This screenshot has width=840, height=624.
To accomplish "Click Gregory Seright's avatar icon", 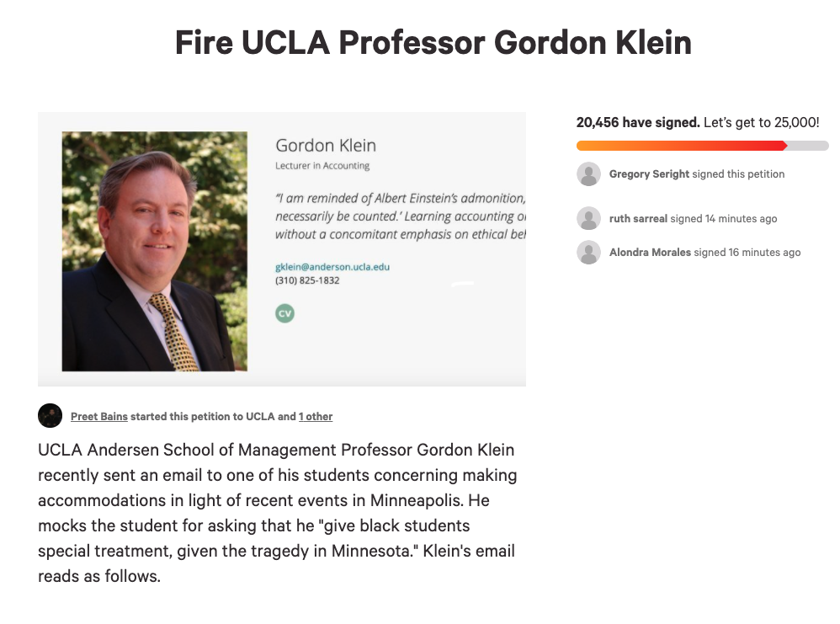I will pyautogui.click(x=588, y=173).
